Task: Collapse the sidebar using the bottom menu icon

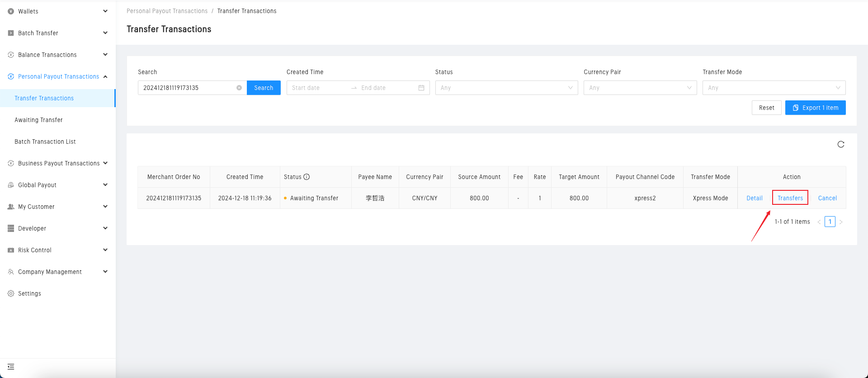Action: pos(11,367)
